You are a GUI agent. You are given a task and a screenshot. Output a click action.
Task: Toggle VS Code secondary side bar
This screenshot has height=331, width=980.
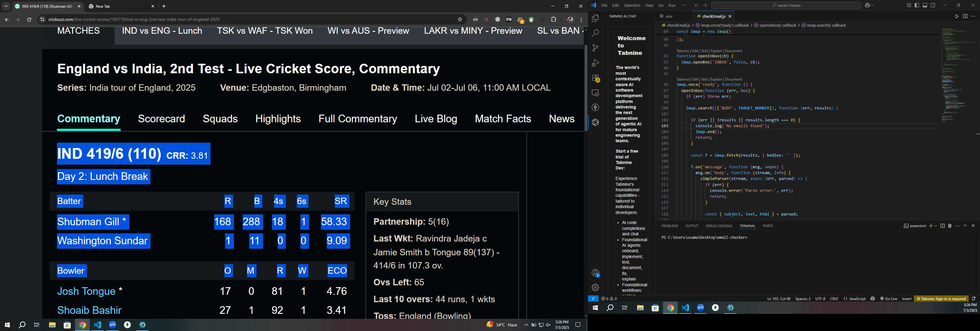click(x=933, y=5)
